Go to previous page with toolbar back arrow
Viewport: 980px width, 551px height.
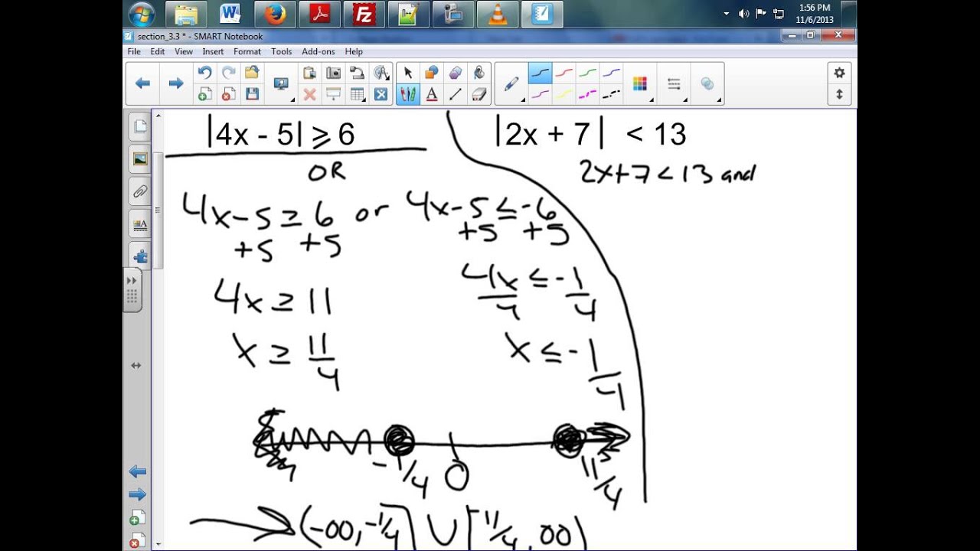coord(142,83)
